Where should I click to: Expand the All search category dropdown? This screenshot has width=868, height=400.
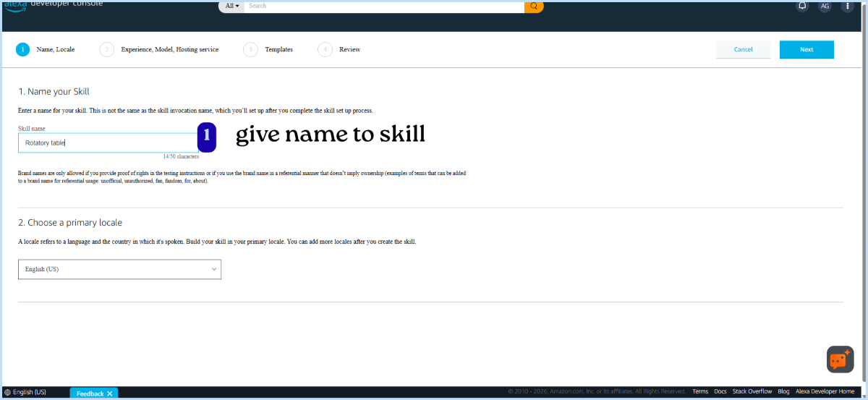point(231,6)
